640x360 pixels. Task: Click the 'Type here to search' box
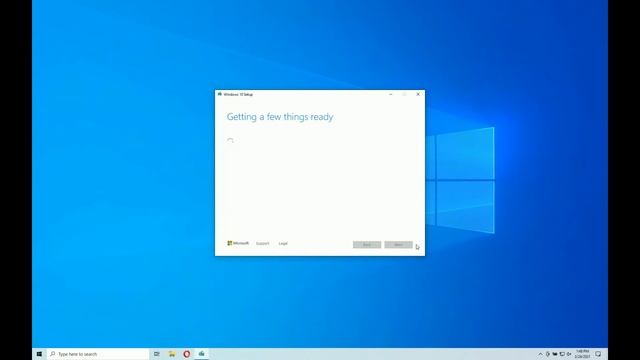click(x=98, y=354)
